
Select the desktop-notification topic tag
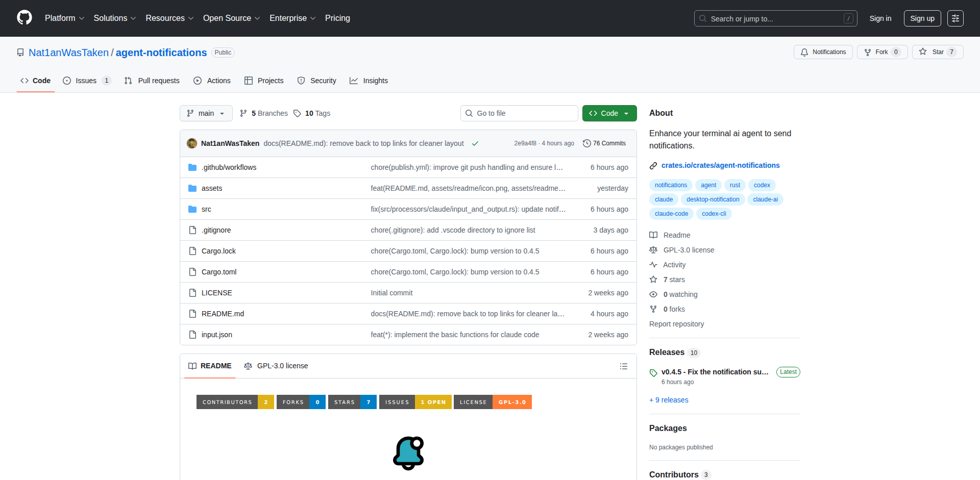[x=713, y=199]
